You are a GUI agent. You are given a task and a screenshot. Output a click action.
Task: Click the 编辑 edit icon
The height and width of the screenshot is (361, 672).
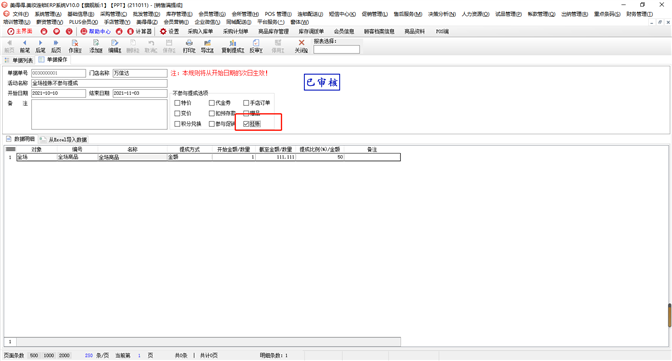[x=114, y=43]
